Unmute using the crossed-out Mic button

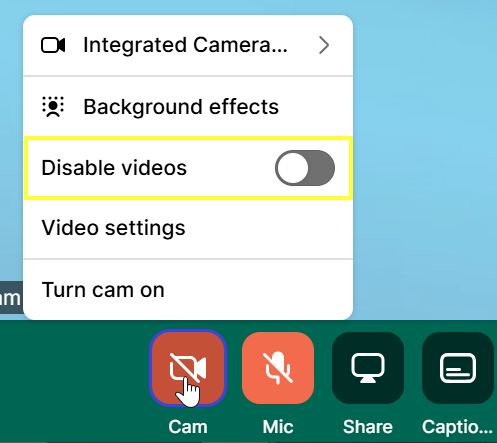tap(278, 368)
